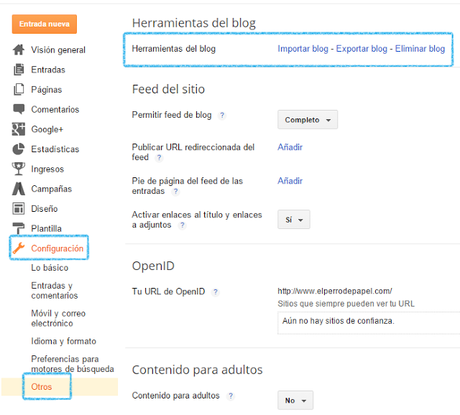The height and width of the screenshot is (415, 460).
Task: Click help icon beside Pie de página del feed
Action: click(x=176, y=191)
